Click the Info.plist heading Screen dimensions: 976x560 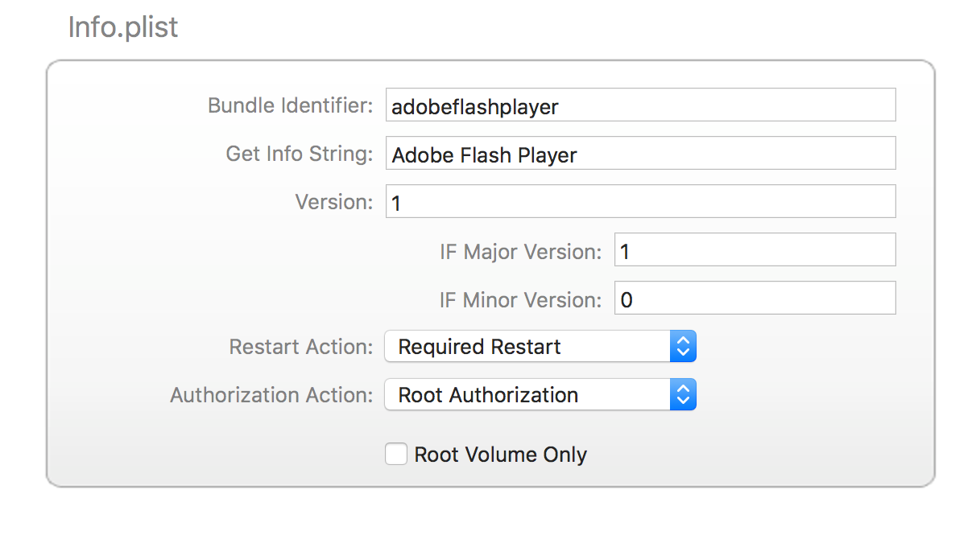(123, 27)
